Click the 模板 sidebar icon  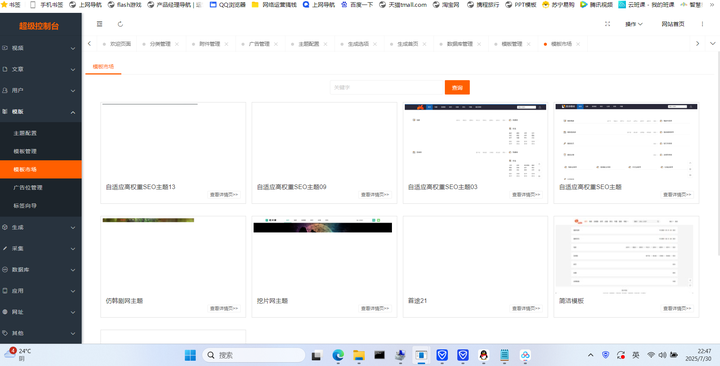[5, 112]
